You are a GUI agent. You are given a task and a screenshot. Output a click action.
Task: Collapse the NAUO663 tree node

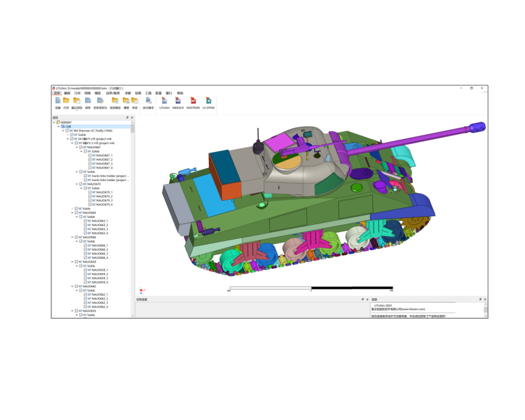point(72,212)
